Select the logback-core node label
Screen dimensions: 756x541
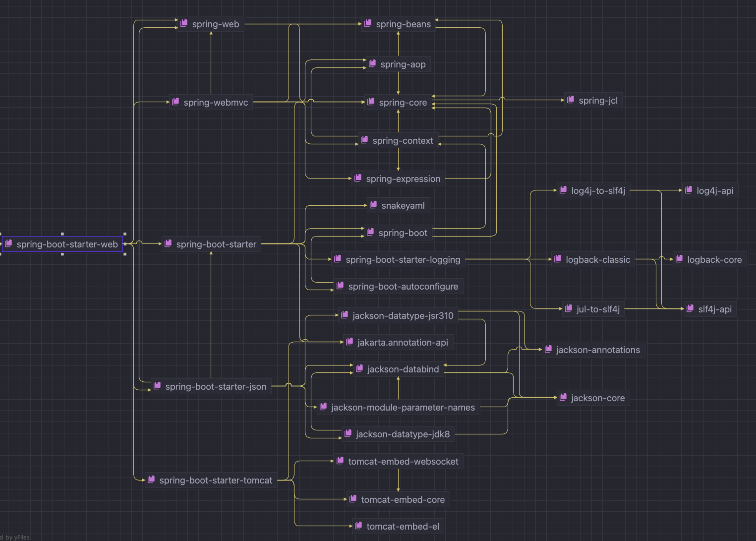pos(714,260)
